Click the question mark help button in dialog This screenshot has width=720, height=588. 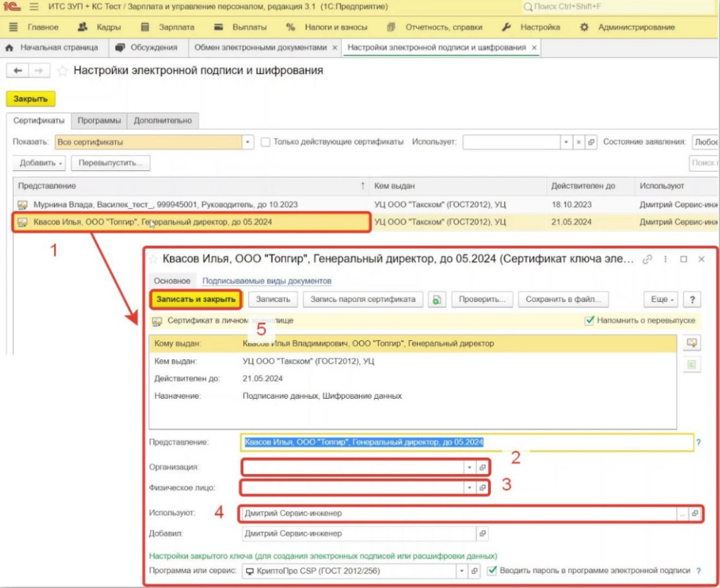point(692,300)
